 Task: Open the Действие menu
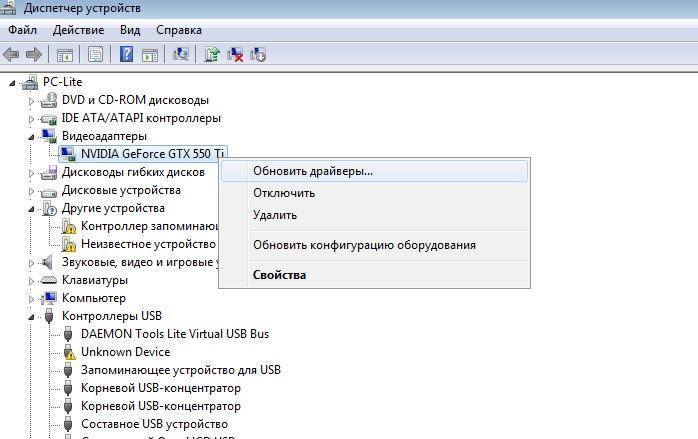(78, 30)
